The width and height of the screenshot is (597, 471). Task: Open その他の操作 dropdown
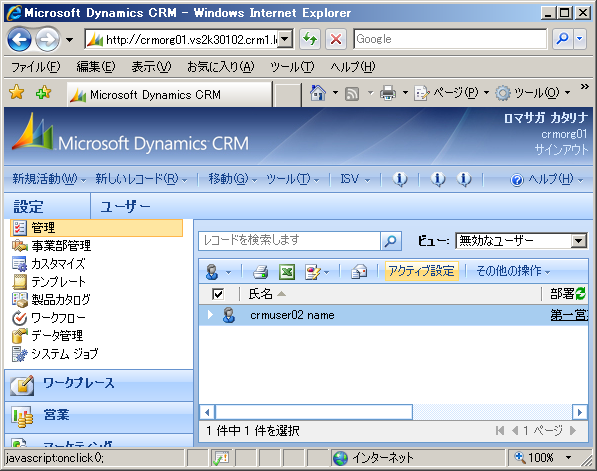[x=513, y=271]
